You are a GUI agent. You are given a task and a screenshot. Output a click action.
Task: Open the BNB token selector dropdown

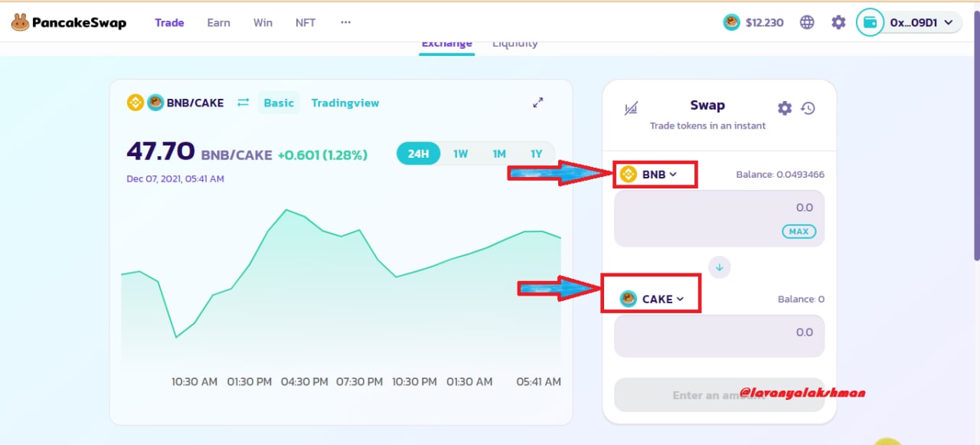point(649,175)
